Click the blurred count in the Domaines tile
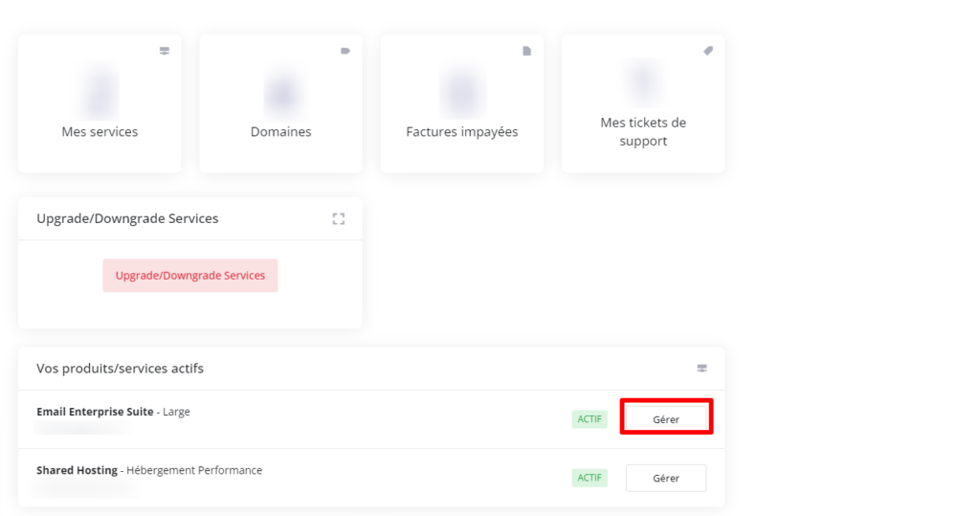This screenshot has width=980, height=516. click(x=280, y=94)
